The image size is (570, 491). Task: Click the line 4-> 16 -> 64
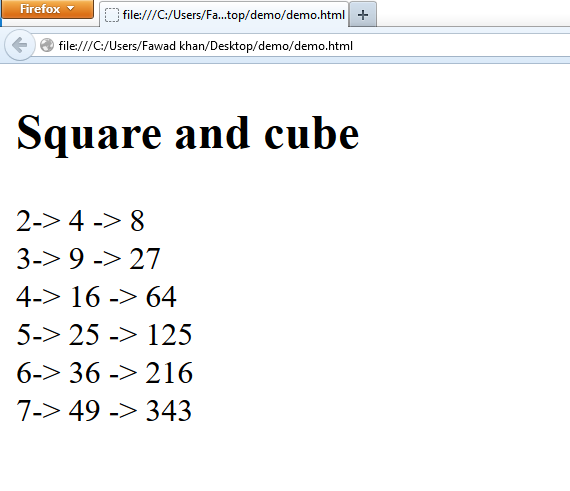(x=97, y=297)
